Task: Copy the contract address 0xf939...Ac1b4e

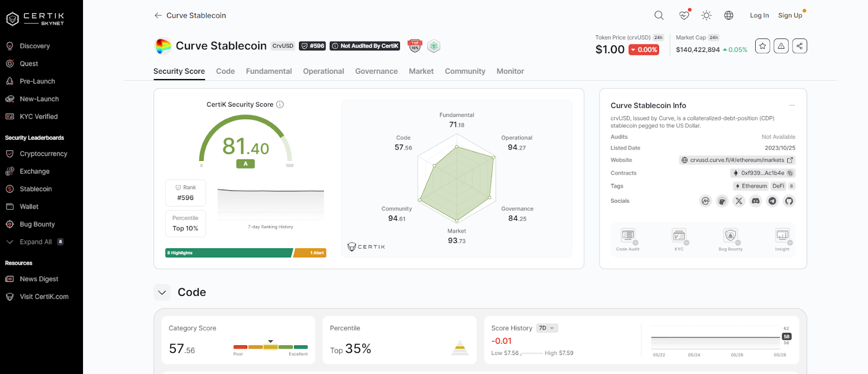Action: [x=790, y=173]
